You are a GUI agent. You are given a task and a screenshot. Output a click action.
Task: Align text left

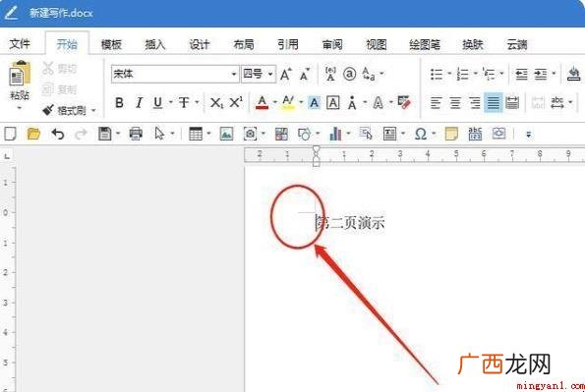pos(436,102)
